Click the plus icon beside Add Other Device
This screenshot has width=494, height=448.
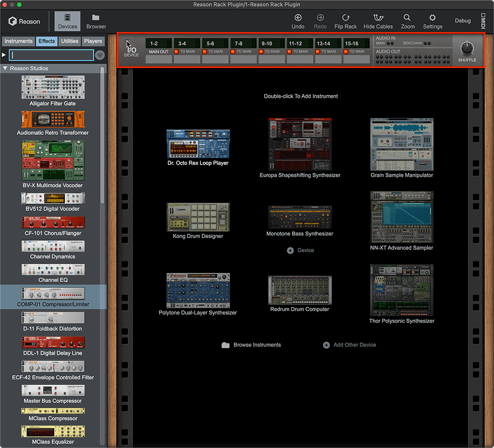tap(326, 345)
